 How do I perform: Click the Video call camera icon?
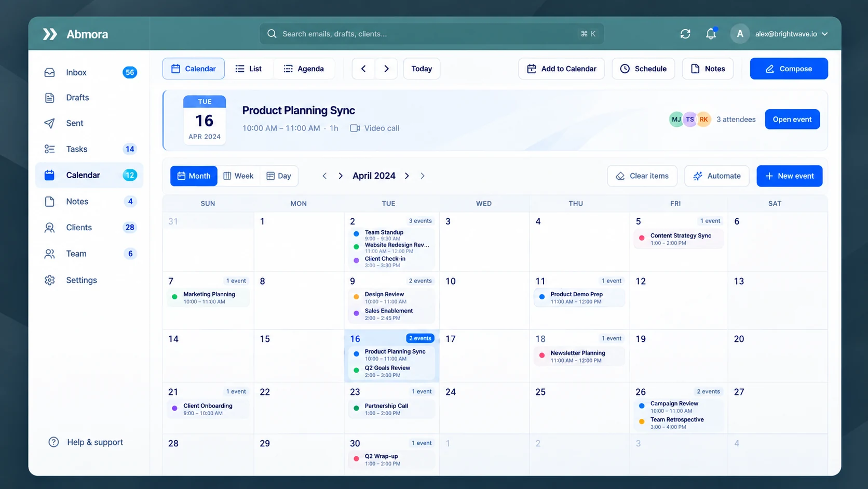pyautogui.click(x=355, y=128)
